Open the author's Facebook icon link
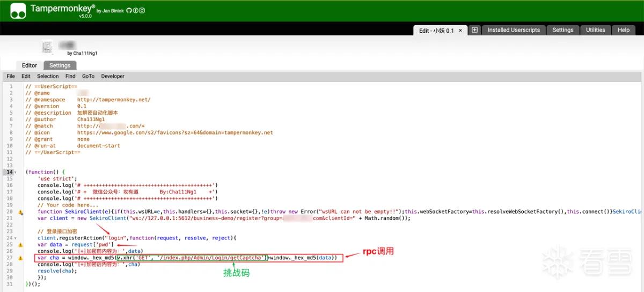 pos(136,11)
